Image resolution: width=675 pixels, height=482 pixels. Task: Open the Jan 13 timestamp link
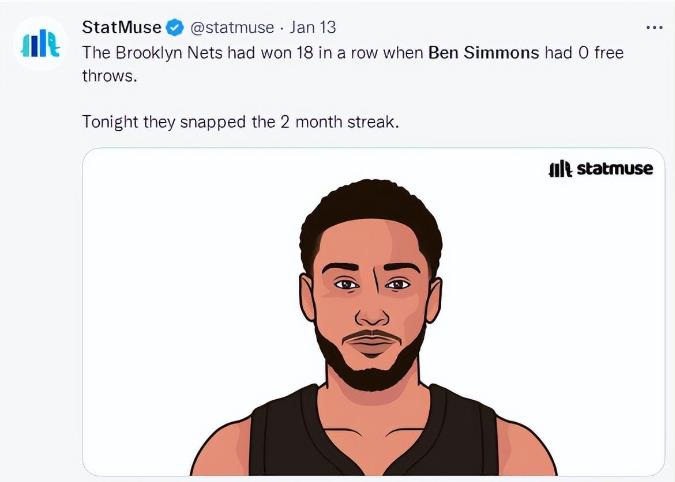point(311,28)
